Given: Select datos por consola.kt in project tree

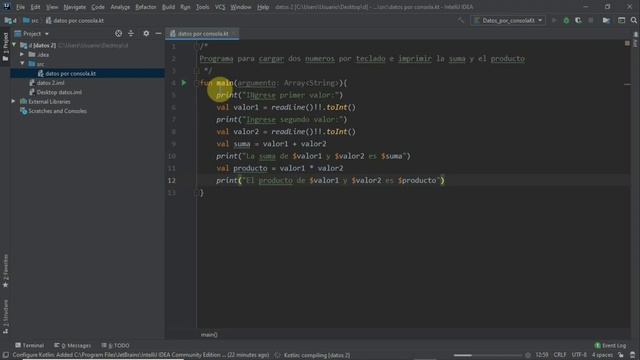Looking at the screenshot, I should click(87, 73).
